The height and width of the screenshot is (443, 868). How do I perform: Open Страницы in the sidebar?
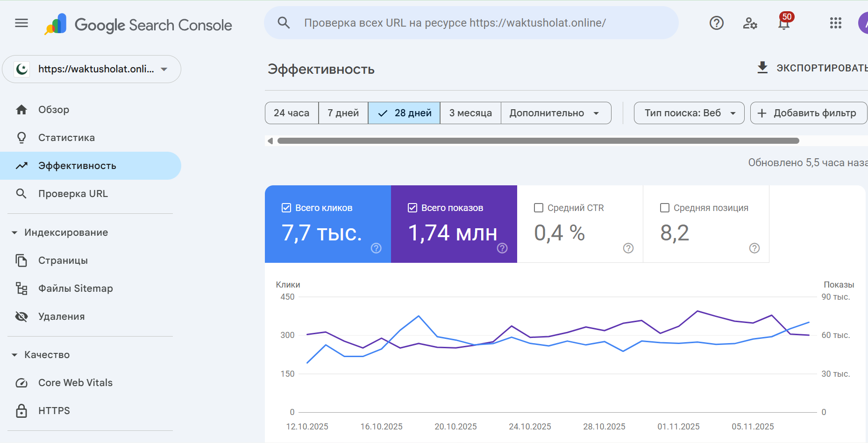click(x=91, y=260)
